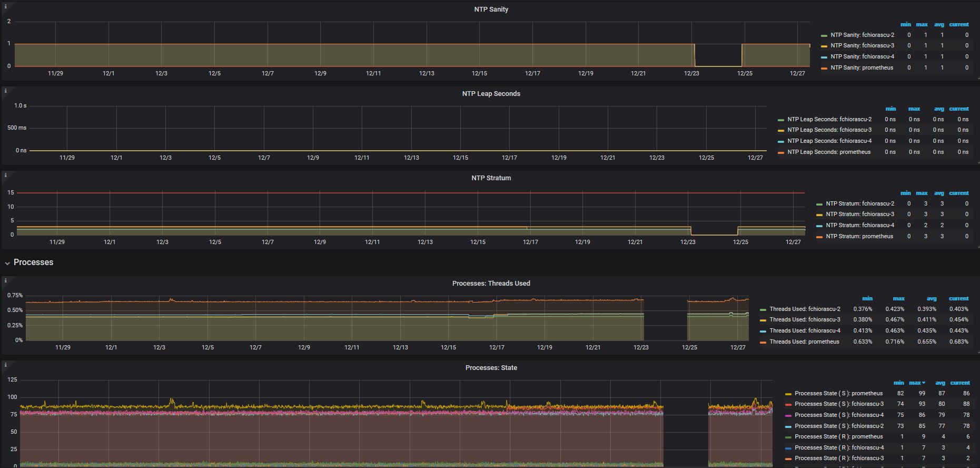
Task: Toggle the NTP Sanity: fchiorascu-2 legend series
Action: (862, 35)
